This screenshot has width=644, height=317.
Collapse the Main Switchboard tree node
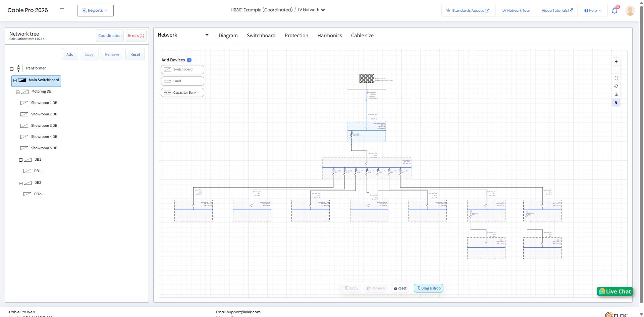click(15, 81)
